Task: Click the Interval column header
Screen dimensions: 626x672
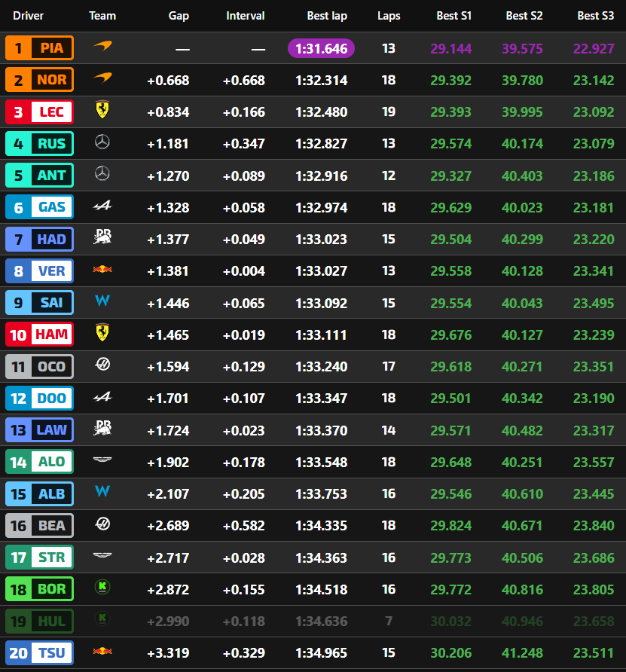Action: [245, 16]
